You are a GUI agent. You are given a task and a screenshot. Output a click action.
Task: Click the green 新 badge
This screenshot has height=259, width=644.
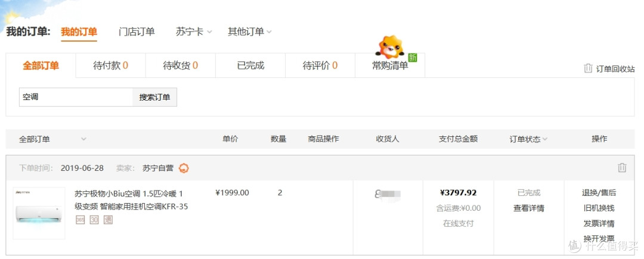point(413,57)
